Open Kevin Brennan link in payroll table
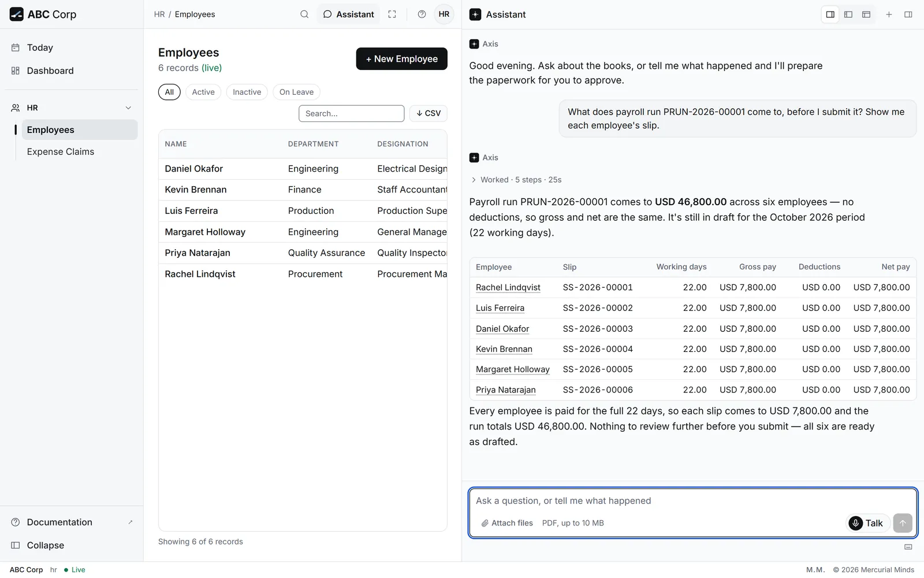This screenshot has width=924, height=578. coord(504,349)
